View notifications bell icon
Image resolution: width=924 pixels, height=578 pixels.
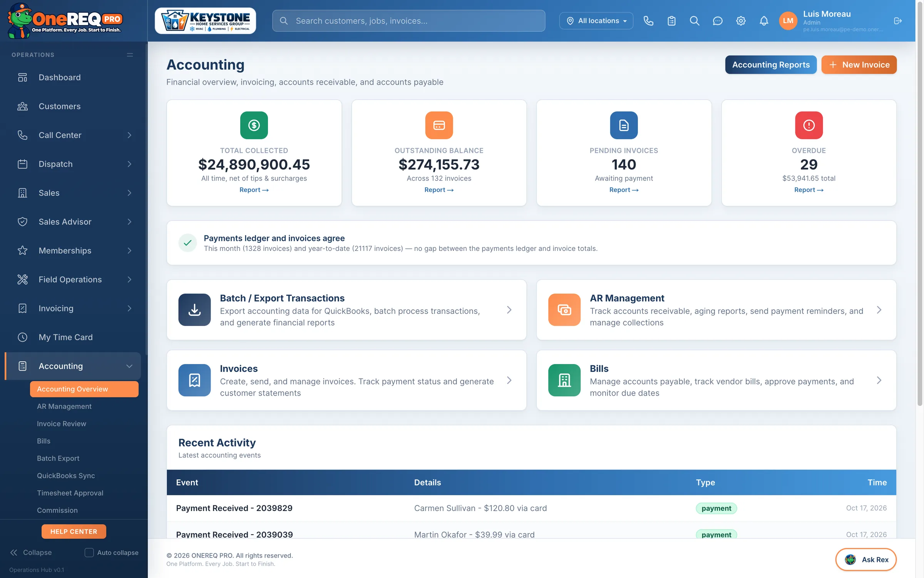[x=764, y=21]
